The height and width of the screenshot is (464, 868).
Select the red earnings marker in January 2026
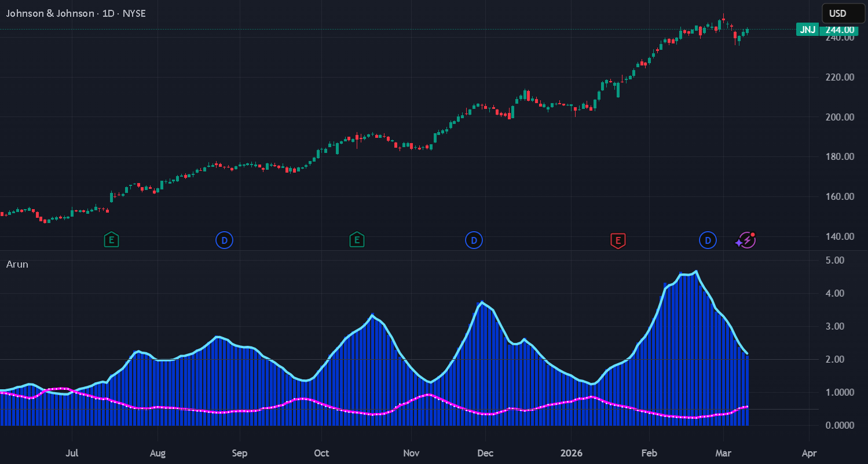pyautogui.click(x=618, y=239)
